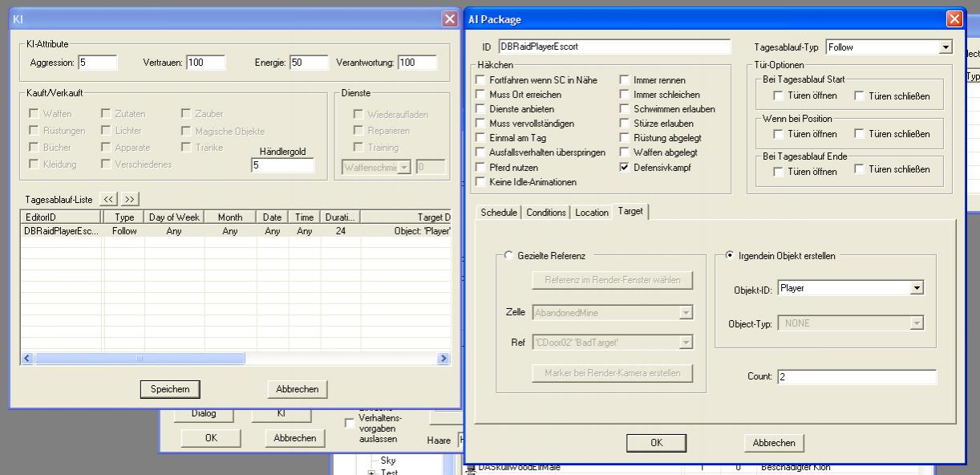Close the KI dialog window
Image resolution: width=980 pixels, height=475 pixels.
[450, 18]
